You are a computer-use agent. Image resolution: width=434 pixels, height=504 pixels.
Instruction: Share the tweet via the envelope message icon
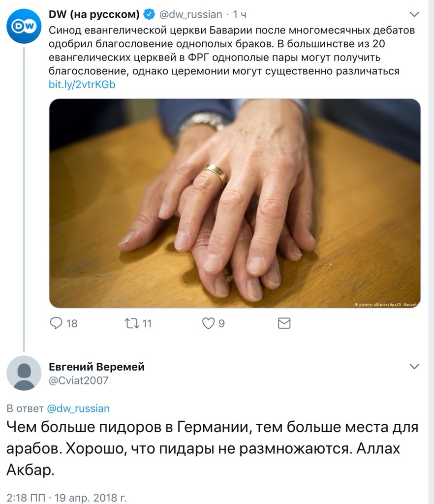point(284,323)
